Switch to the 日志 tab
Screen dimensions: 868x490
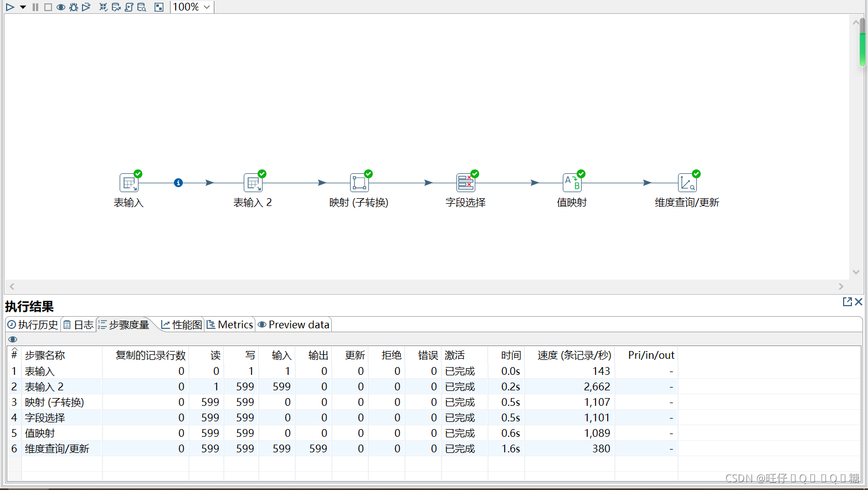click(78, 324)
